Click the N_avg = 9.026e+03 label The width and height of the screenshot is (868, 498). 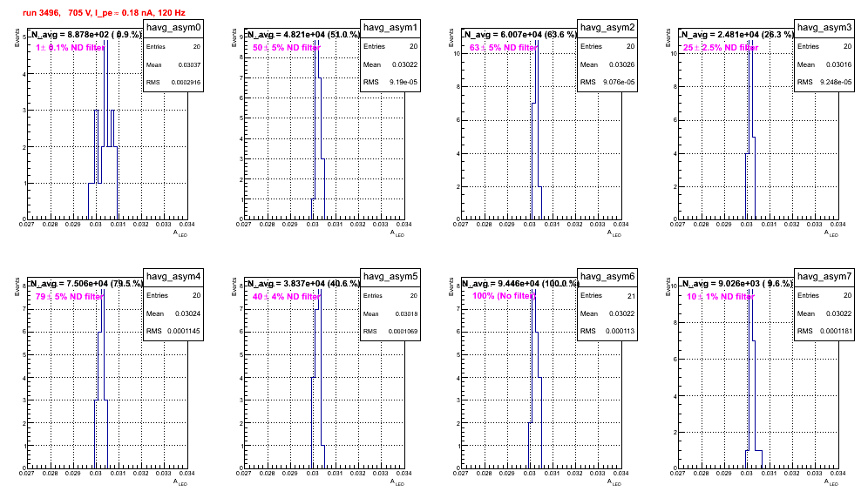[x=737, y=284]
